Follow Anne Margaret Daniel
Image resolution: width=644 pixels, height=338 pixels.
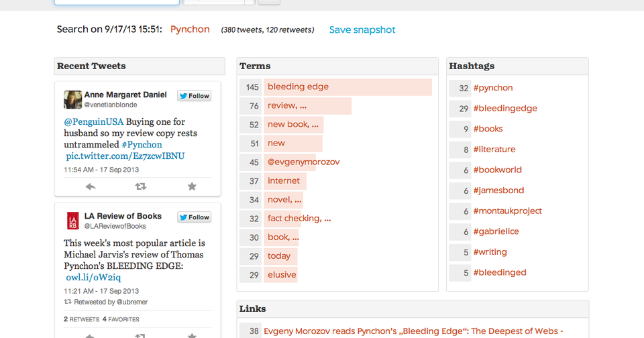click(x=195, y=96)
